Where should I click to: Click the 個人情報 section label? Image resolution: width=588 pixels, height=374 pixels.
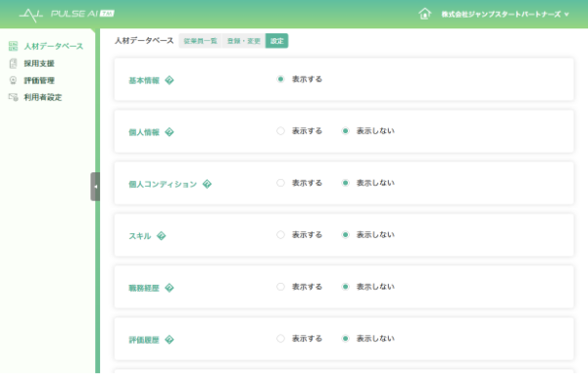(144, 132)
